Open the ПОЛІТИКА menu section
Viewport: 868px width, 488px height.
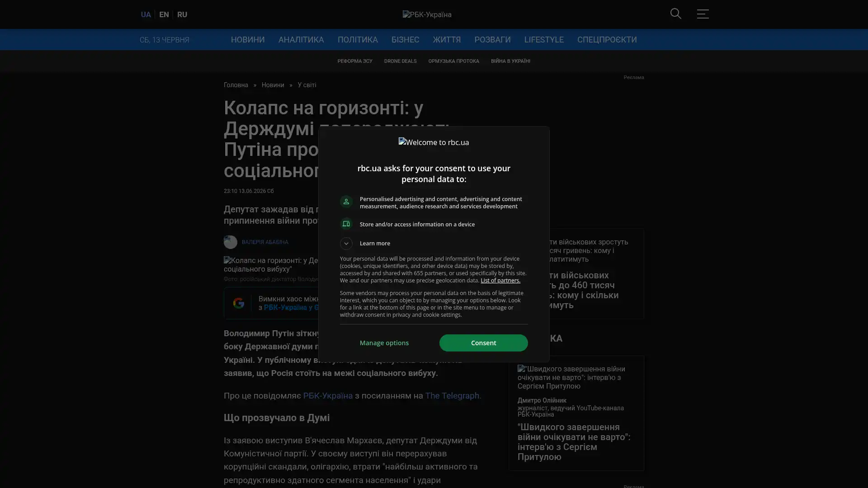[358, 40]
